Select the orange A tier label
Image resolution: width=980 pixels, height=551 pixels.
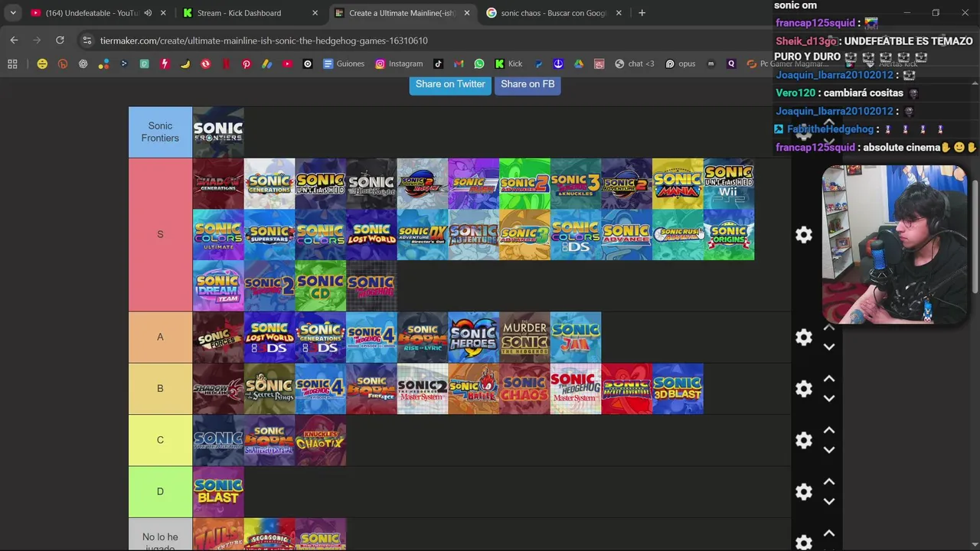(160, 337)
